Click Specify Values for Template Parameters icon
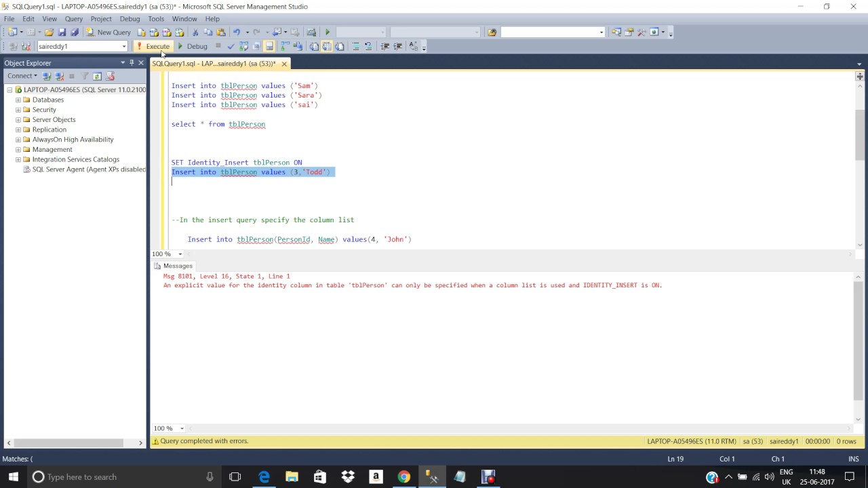 [x=414, y=46]
